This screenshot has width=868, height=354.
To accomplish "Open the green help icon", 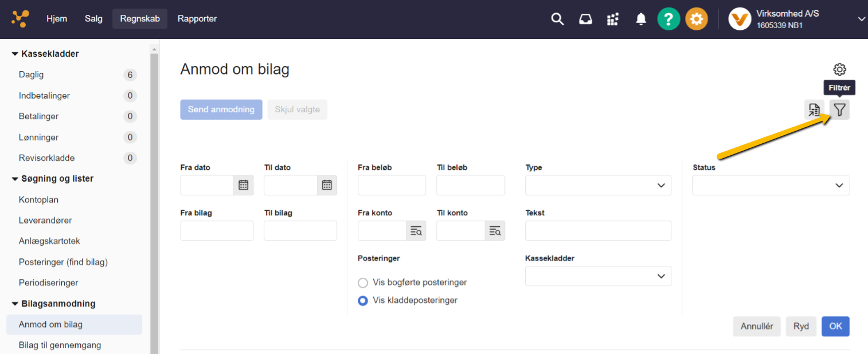I will point(668,18).
